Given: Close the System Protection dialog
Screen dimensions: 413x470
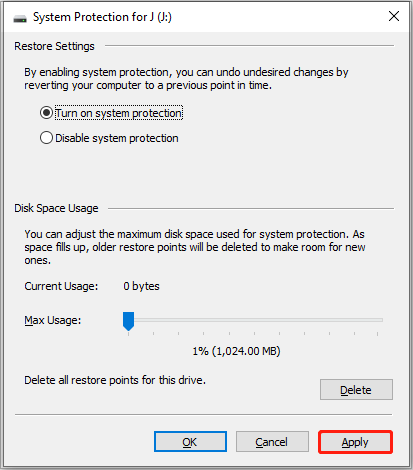Looking at the screenshot, I should [x=394, y=16].
